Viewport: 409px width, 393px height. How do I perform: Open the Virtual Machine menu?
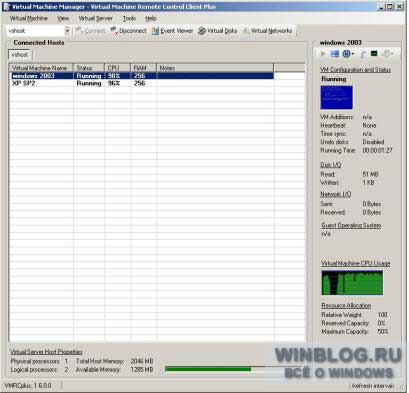[29, 18]
